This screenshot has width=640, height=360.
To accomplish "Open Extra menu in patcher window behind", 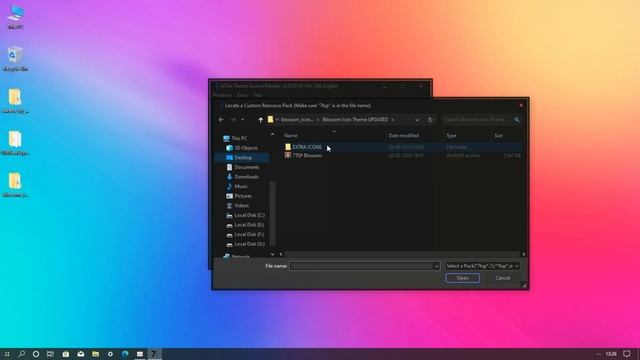I will [242, 95].
